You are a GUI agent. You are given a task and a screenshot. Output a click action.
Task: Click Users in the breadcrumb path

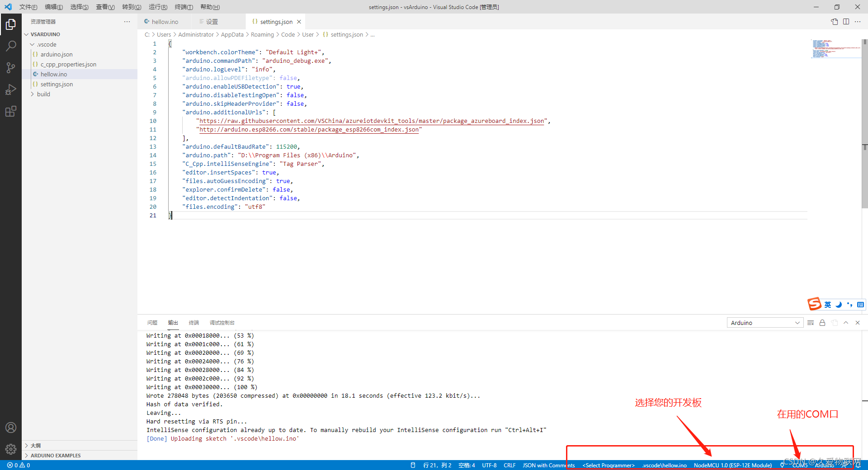click(x=164, y=34)
